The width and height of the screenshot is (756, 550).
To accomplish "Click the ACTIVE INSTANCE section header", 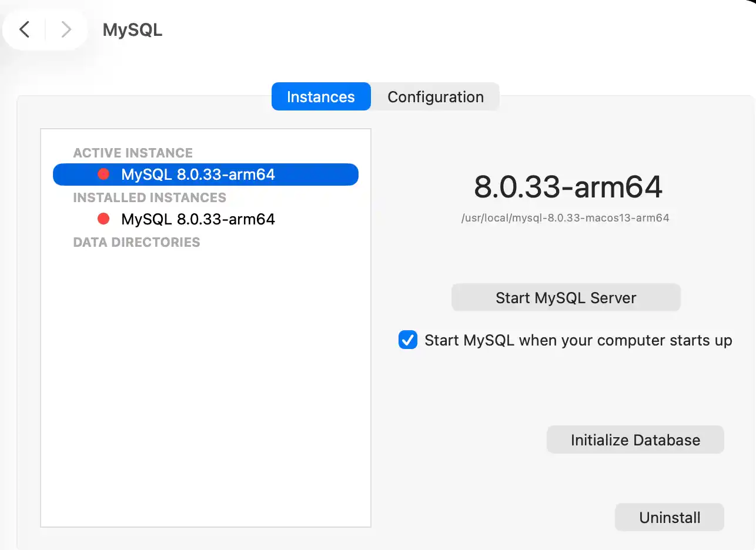I will [x=132, y=152].
